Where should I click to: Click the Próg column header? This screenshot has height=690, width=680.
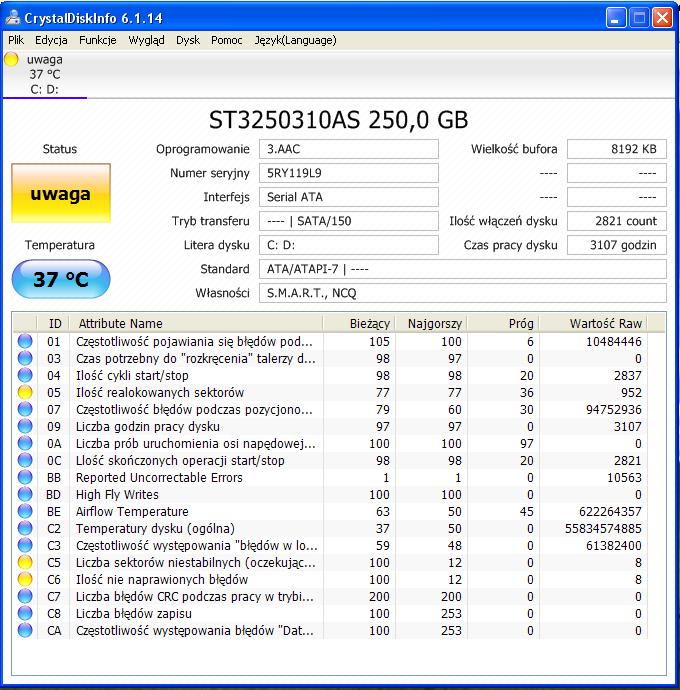pos(504,323)
